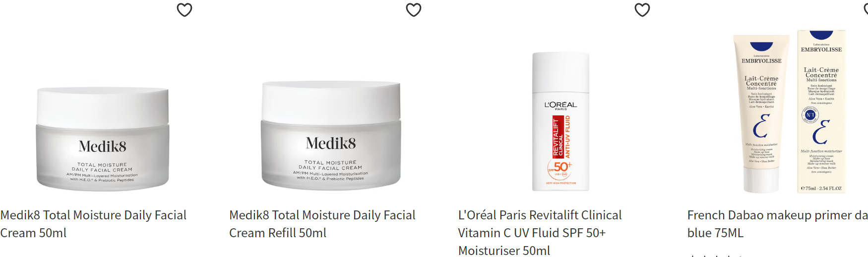Click star rating below French Dabao primer
Viewport: 868px width, 257px height.
click(x=717, y=256)
